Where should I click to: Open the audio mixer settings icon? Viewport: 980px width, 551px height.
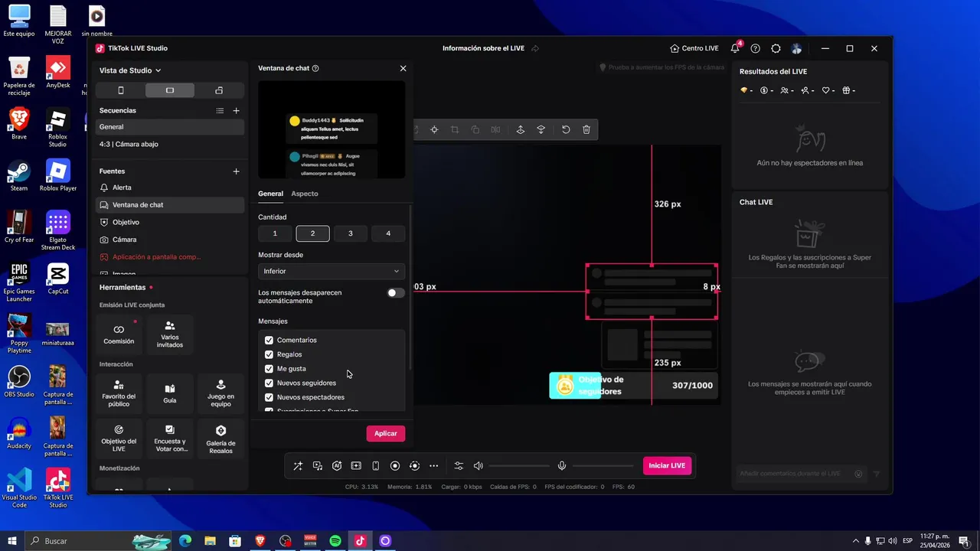pos(459,466)
